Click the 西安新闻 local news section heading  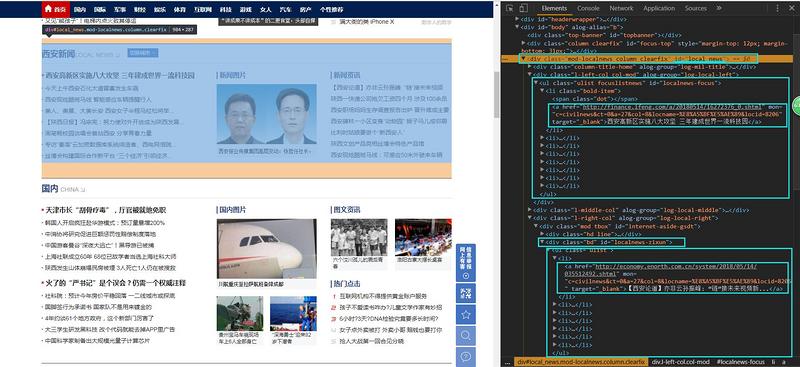click(59, 54)
